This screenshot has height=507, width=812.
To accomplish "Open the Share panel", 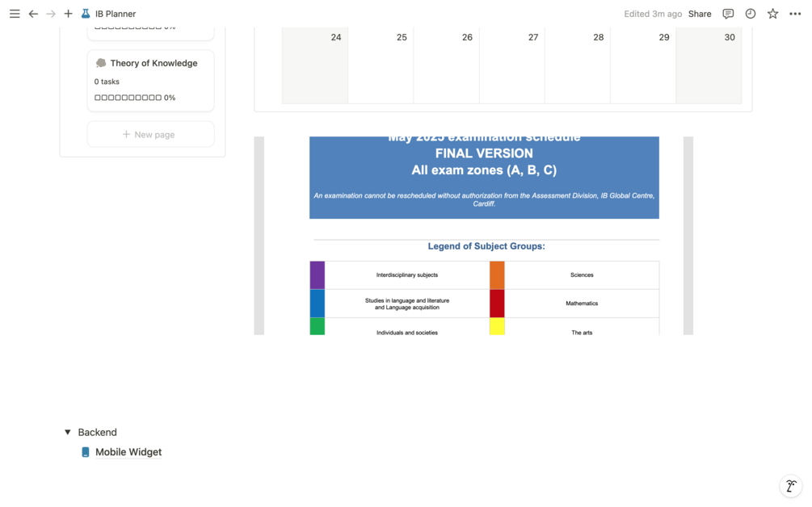I will pyautogui.click(x=699, y=13).
